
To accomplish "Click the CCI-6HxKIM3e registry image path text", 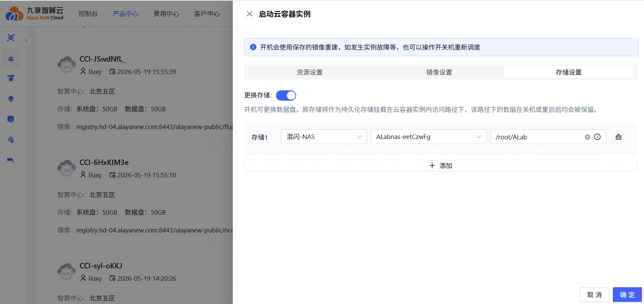I will (154, 230).
